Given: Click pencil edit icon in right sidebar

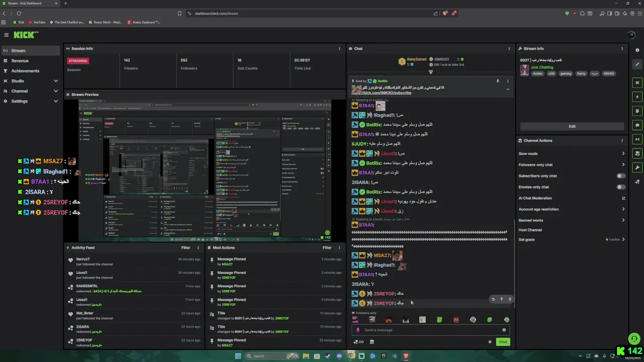Looking at the screenshot, I should [637, 64].
